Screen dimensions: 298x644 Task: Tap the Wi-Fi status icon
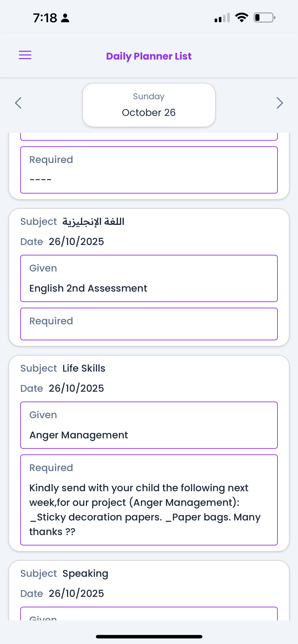(241, 17)
